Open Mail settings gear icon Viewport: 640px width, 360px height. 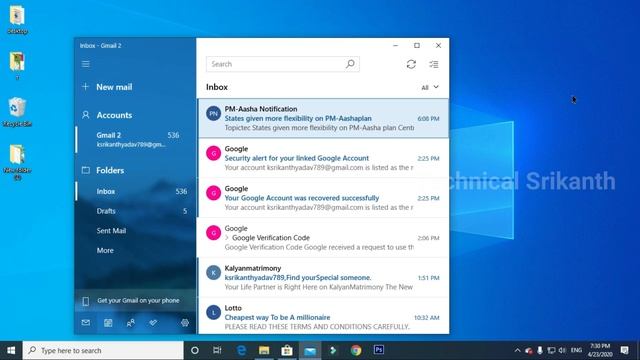point(185,323)
